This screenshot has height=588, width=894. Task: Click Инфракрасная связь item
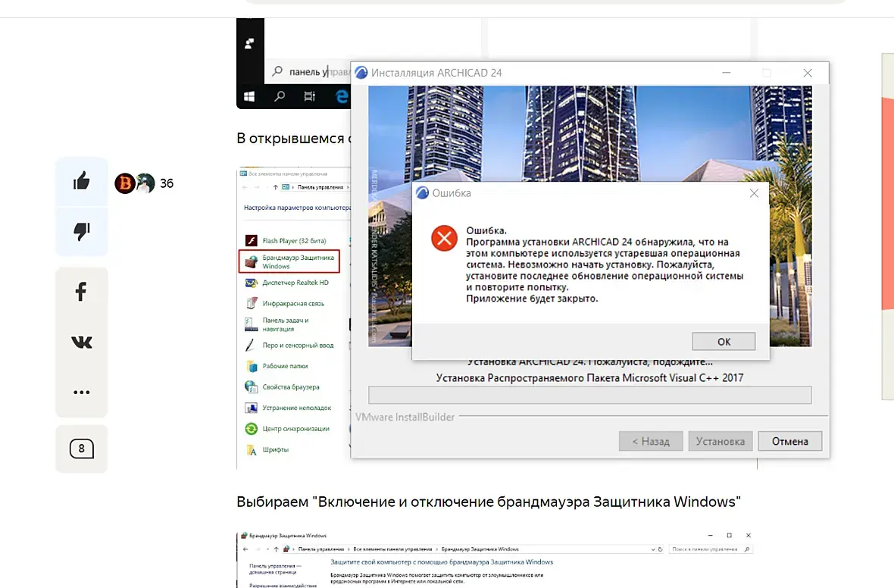[293, 303]
